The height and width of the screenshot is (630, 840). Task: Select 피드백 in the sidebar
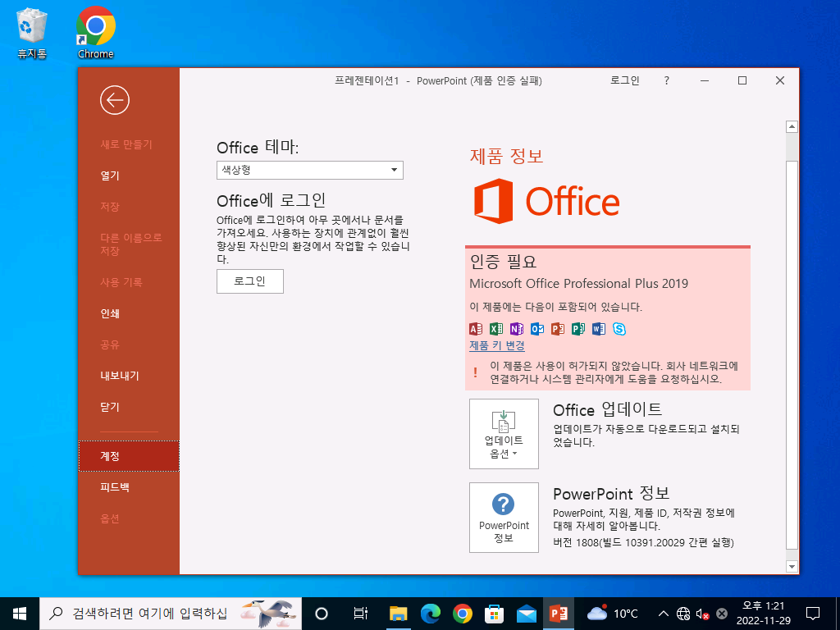click(x=115, y=487)
